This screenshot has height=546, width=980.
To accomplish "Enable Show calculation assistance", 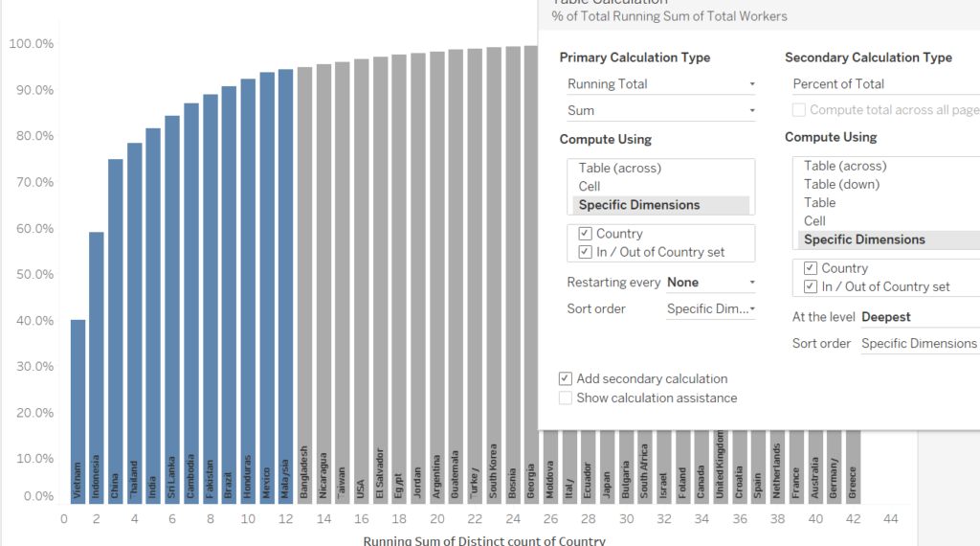I will click(566, 398).
